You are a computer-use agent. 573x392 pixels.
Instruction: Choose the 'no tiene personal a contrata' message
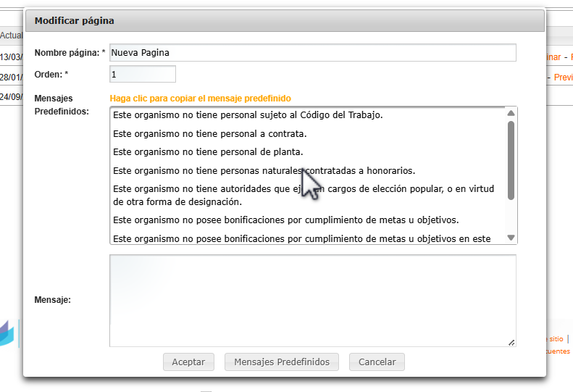[x=210, y=133]
